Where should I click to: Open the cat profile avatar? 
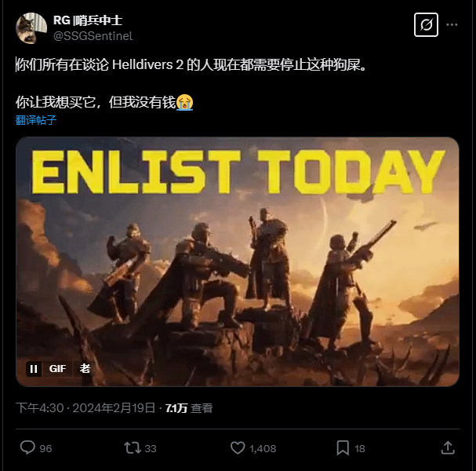click(x=31, y=28)
